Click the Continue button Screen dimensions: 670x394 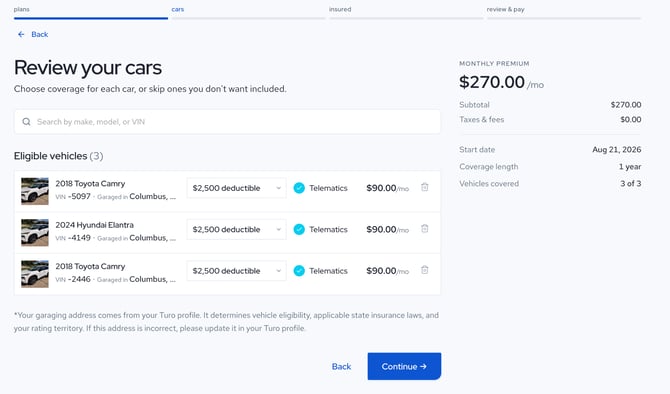pos(404,366)
